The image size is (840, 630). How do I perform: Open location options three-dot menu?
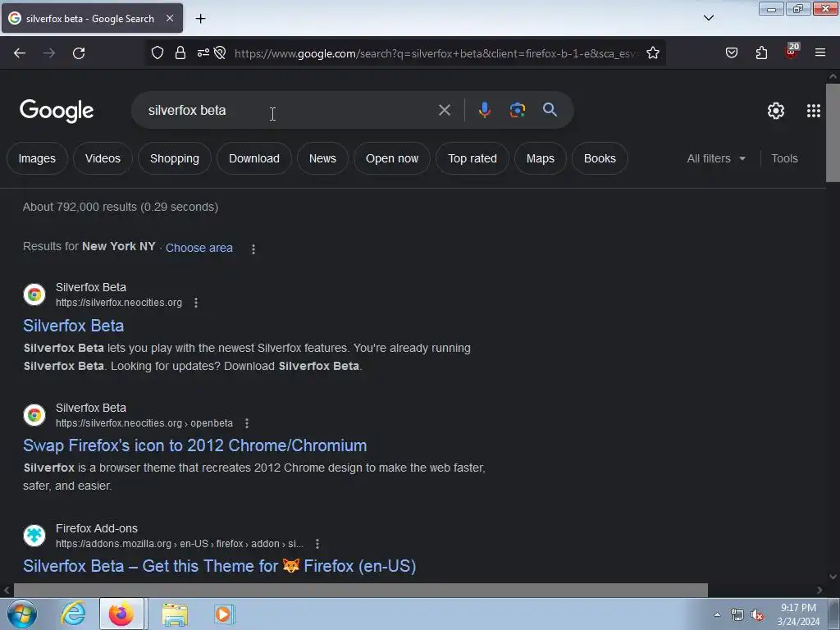click(x=253, y=249)
